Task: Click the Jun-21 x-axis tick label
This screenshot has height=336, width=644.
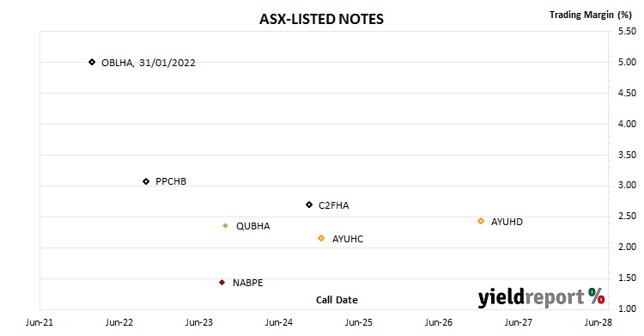Action: click(x=39, y=322)
